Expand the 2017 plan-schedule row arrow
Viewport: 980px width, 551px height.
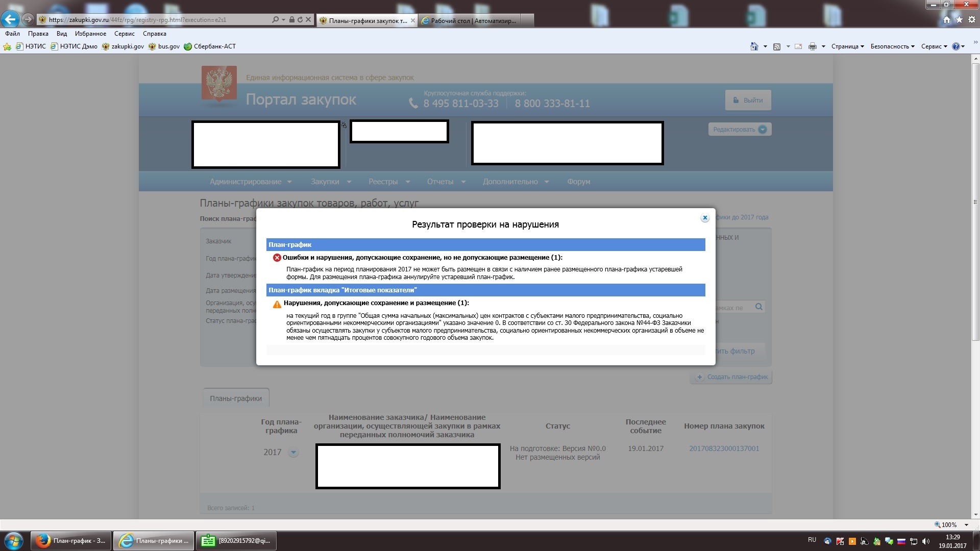[293, 453]
